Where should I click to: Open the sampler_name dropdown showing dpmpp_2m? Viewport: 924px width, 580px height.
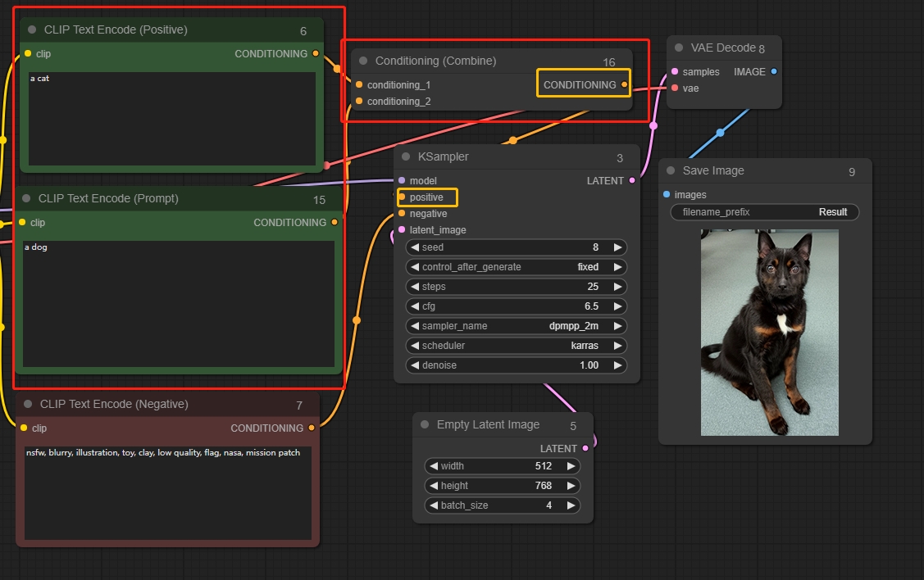517,326
